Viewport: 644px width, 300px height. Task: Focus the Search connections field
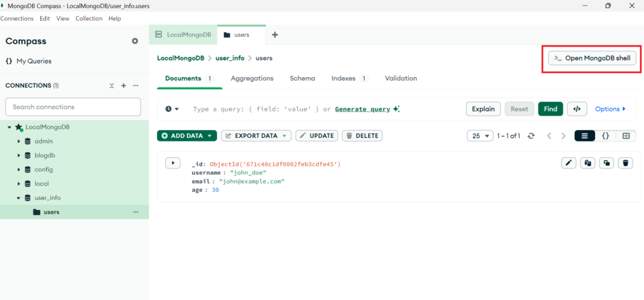tap(73, 107)
